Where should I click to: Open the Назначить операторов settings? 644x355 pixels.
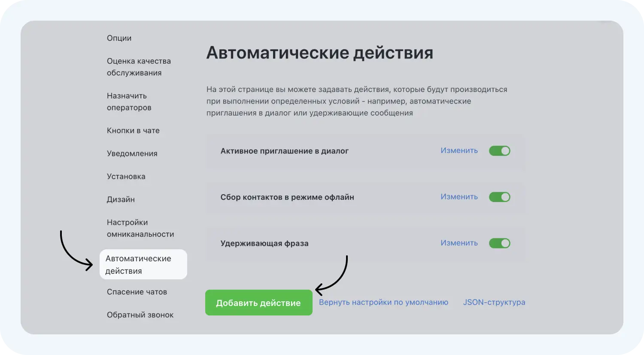tap(129, 101)
